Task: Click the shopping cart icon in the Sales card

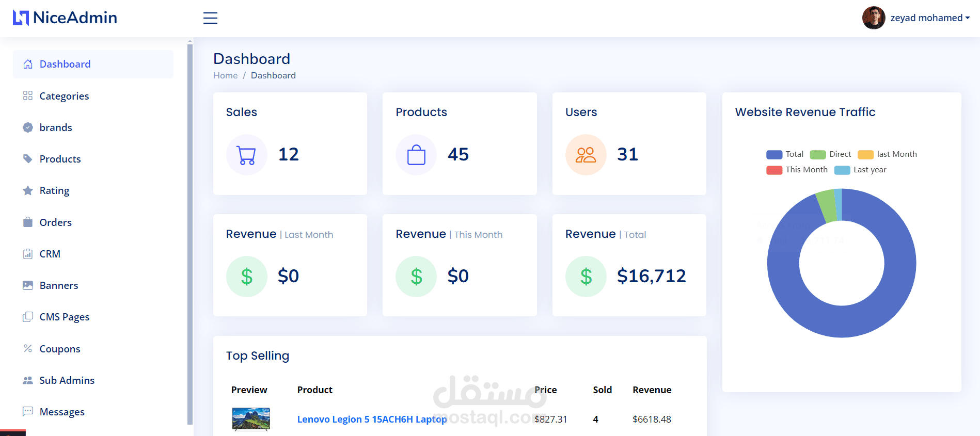Action: point(247,155)
